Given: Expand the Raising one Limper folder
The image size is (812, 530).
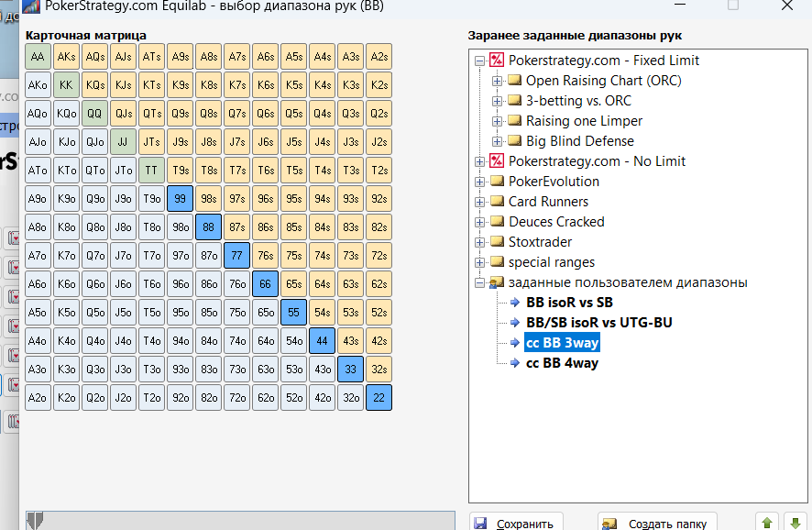Looking at the screenshot, I should tap(497, 121).
